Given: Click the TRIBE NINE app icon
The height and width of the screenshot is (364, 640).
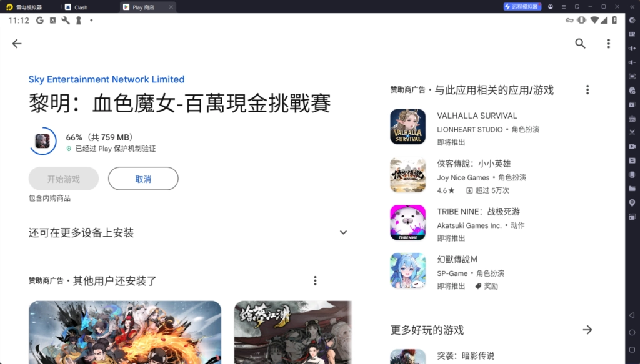Looking at the screenshot, I should tap(407, 222).
